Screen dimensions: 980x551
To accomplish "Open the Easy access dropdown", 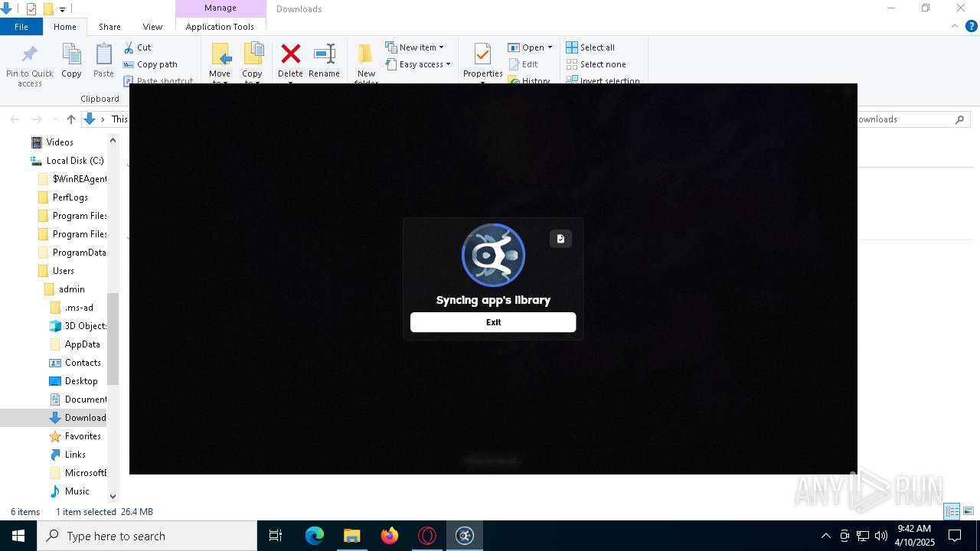I will point(417,64).
